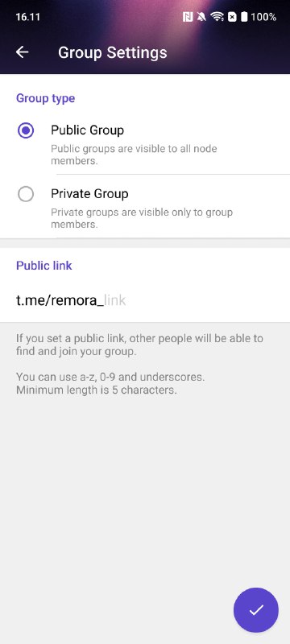
Task: Choose the Public Group label
Action: (x=87, y=130)
